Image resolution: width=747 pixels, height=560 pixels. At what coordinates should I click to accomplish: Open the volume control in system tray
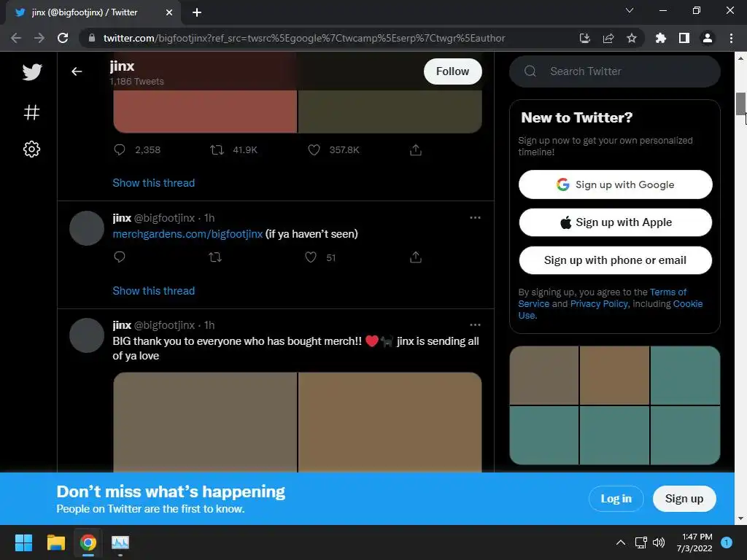click(x=659, y=542)
